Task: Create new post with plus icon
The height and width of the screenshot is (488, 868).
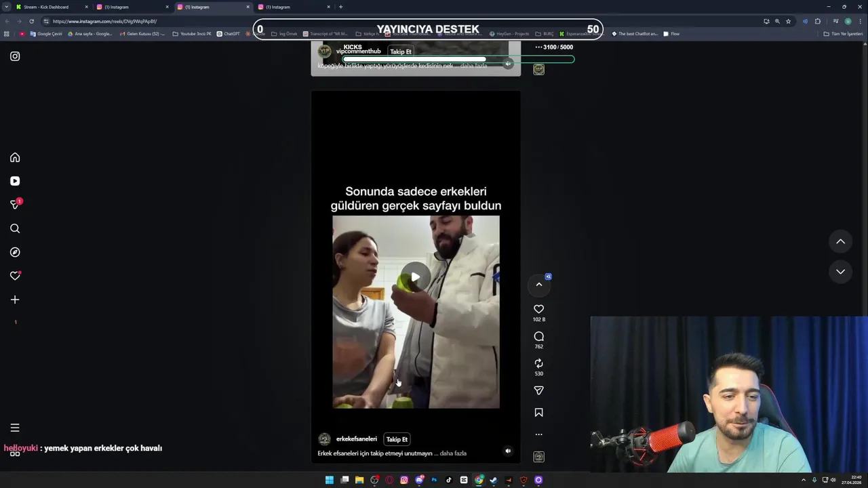Action: 15,300
